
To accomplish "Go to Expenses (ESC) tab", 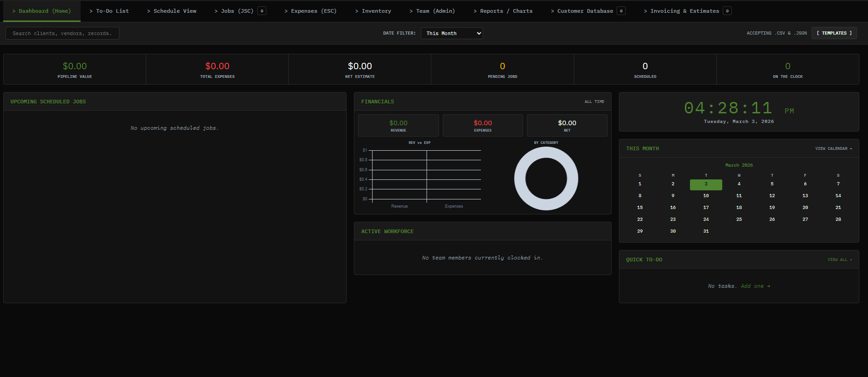I will pos(311,11).
